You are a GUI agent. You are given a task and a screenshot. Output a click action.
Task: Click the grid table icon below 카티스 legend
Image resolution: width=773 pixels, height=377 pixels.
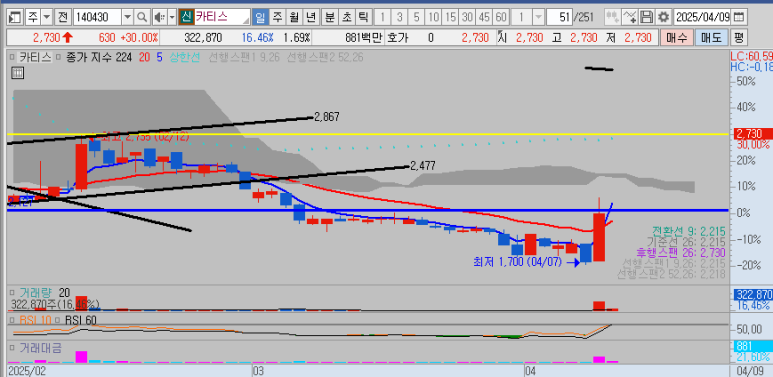17,73
